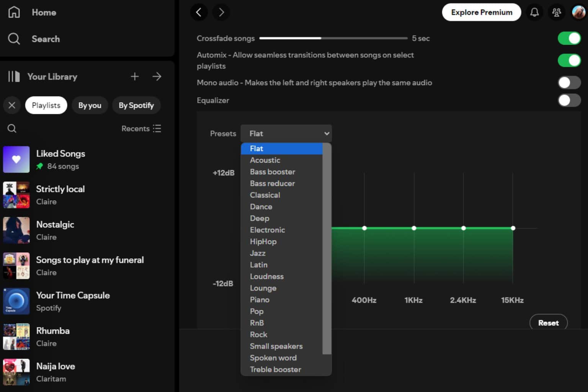Select the Dance preset
The image size is (588, 392).
click(282, 207)
